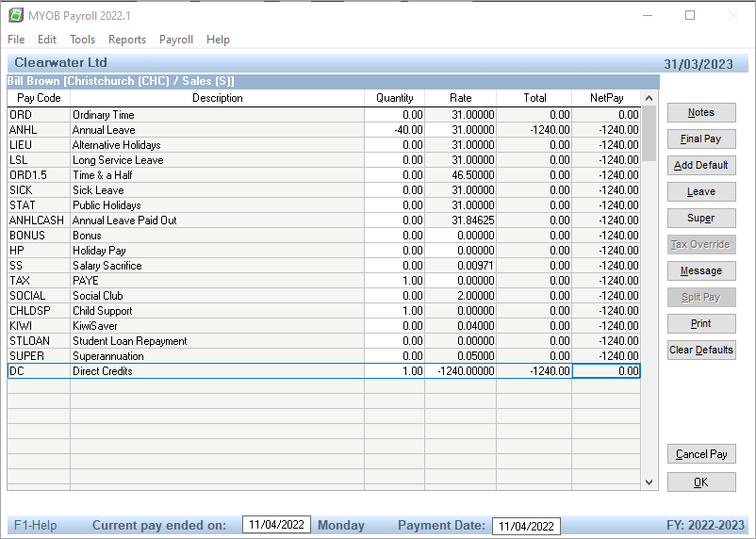Click the Payment Date field
The height and width of the screenshot is (539, 756).
[526, 526]
